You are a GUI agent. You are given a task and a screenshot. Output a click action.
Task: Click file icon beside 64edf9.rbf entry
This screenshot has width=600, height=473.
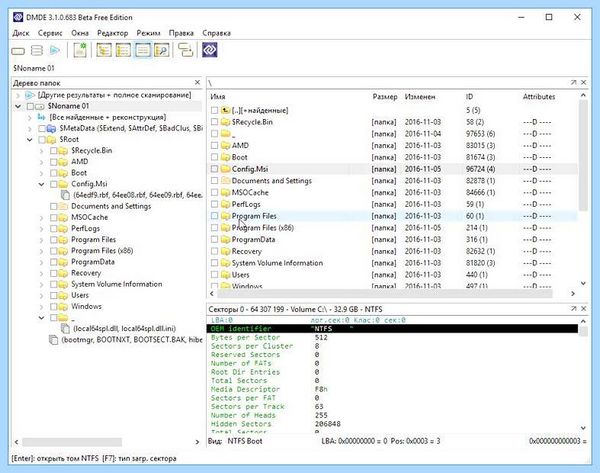click(65, 195)
